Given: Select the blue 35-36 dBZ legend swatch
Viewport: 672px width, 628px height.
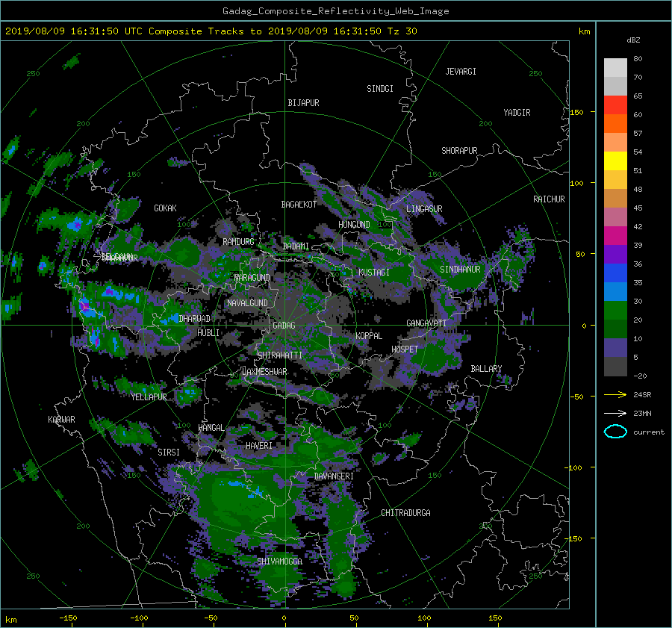Looking at the screenshot, I should click(615, 273).
